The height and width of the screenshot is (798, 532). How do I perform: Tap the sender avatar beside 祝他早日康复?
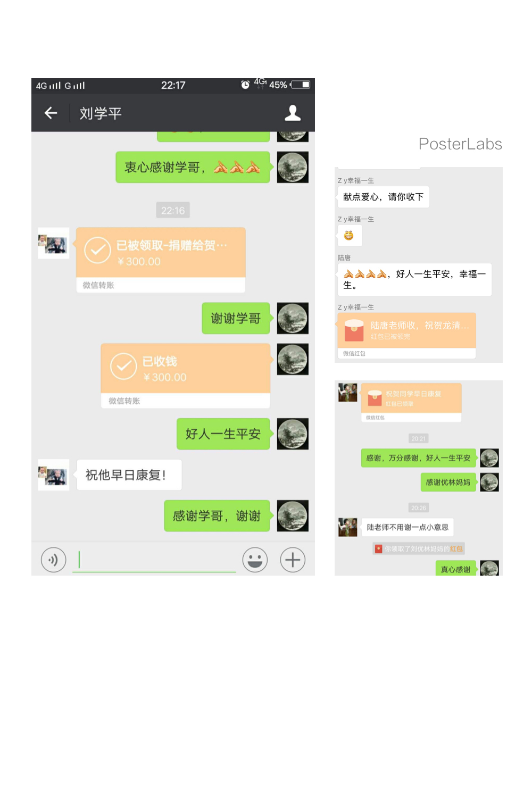point(53,475)
